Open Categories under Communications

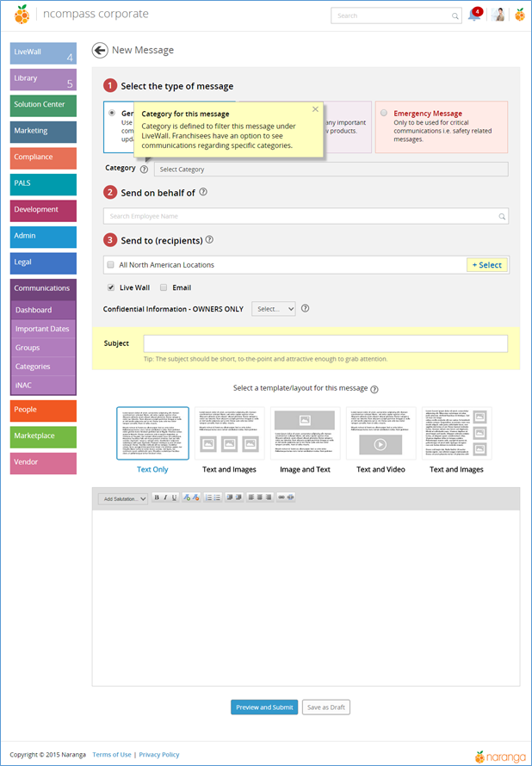pyautogui.click(x=43, y=367)
